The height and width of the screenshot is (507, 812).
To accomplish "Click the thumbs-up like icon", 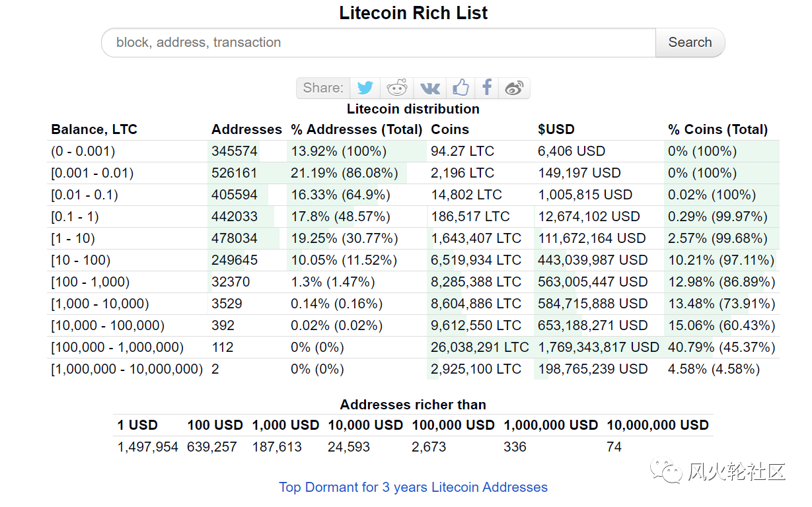I will [x=461, y=88].
